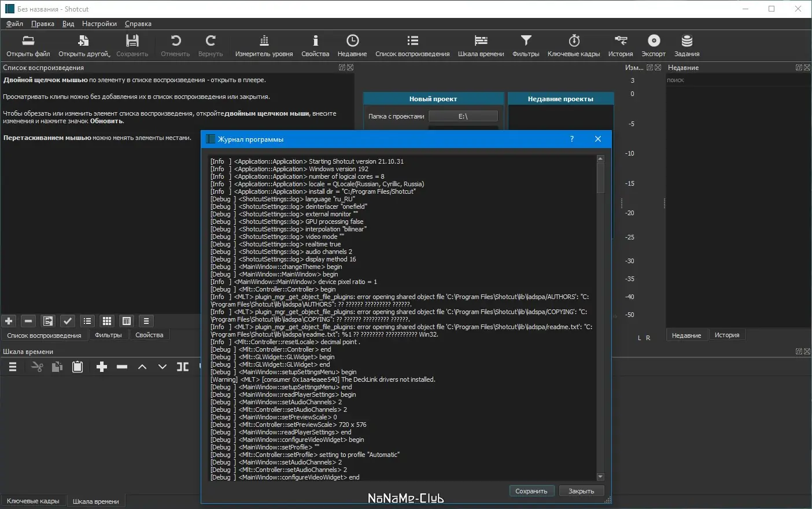812x509 pixels.
Task: Select the Недавние tab at right
Action: (686, 335)
